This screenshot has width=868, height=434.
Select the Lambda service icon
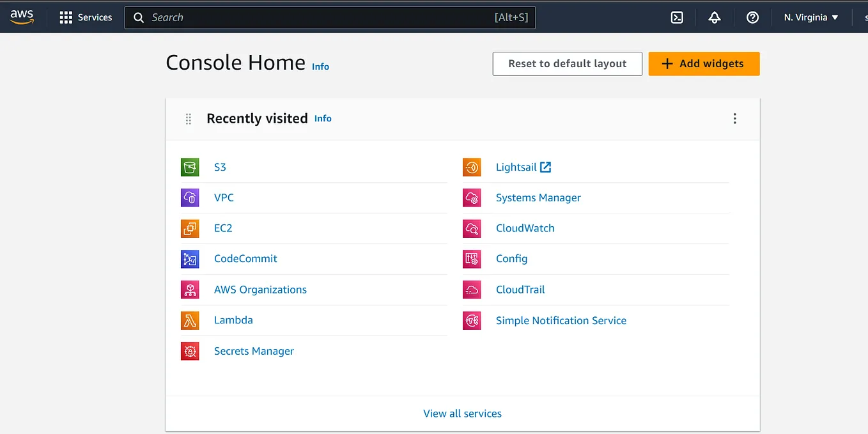tap(190, 320)
